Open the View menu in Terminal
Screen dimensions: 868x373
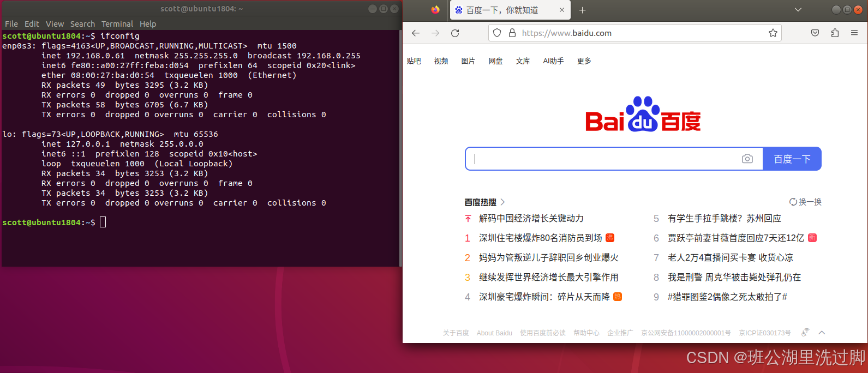(x=55, y=24)
